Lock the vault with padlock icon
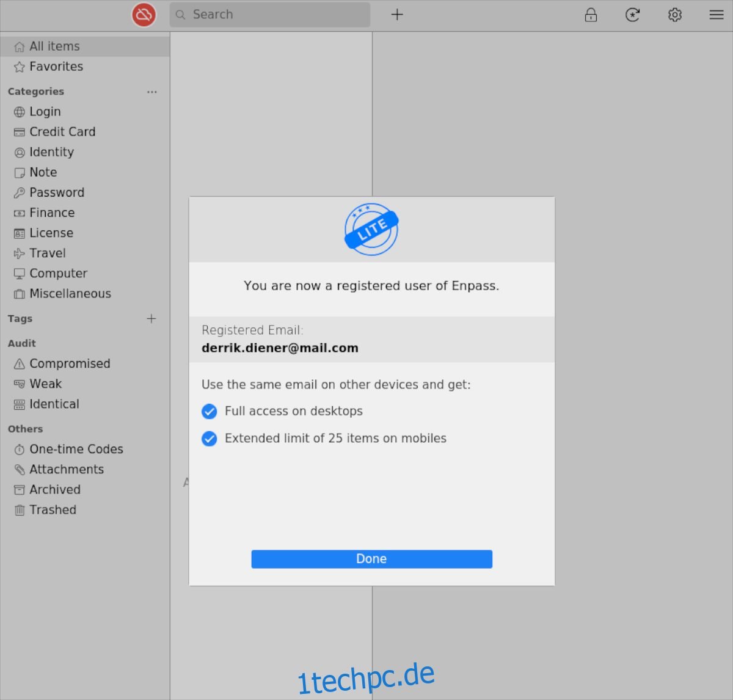733x700 pixels. pos(591,15)
